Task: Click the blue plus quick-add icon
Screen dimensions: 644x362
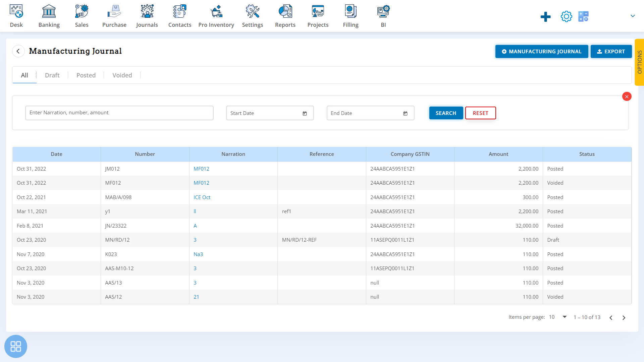Action: [x=546, y=16]
